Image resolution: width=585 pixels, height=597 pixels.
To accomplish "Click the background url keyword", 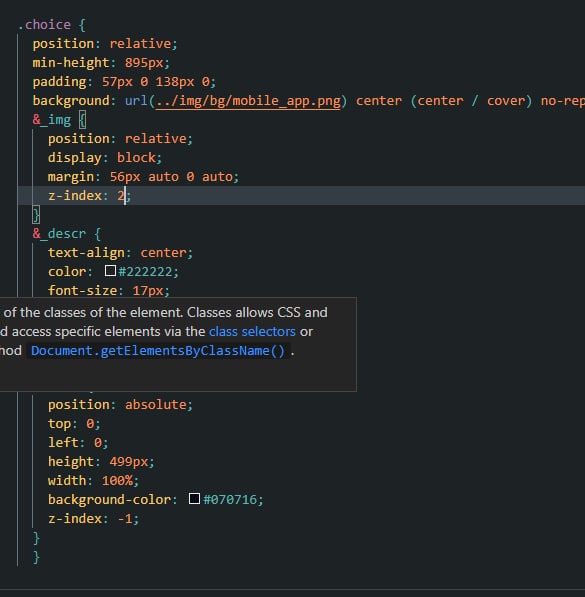I will [x=136, y=101].
